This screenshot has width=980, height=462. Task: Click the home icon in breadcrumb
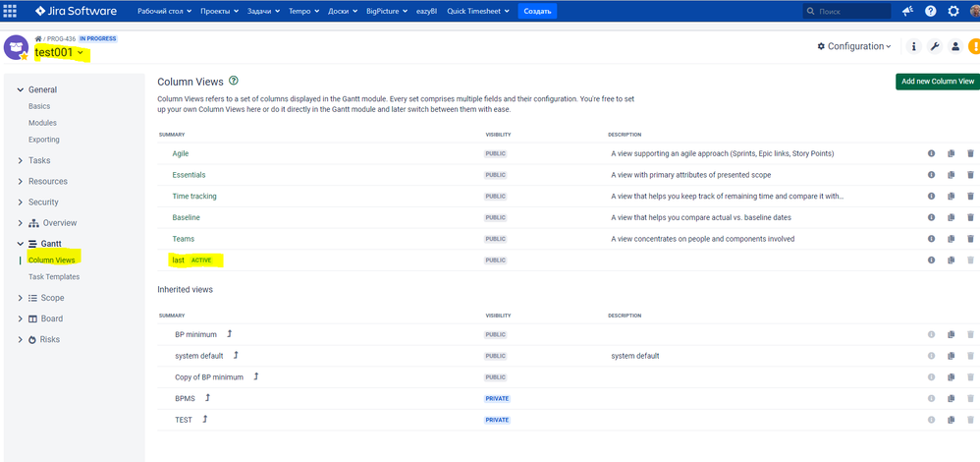[x=38, y=38]
